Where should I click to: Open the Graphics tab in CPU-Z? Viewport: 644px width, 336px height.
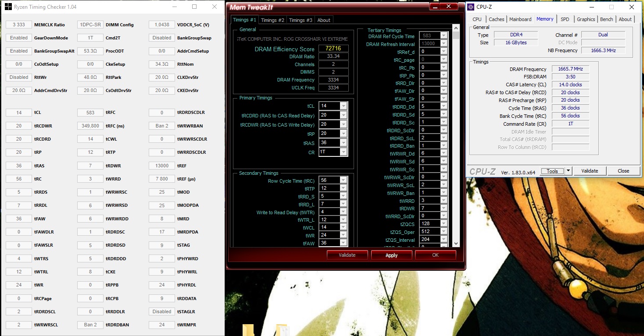click(586, 19)
